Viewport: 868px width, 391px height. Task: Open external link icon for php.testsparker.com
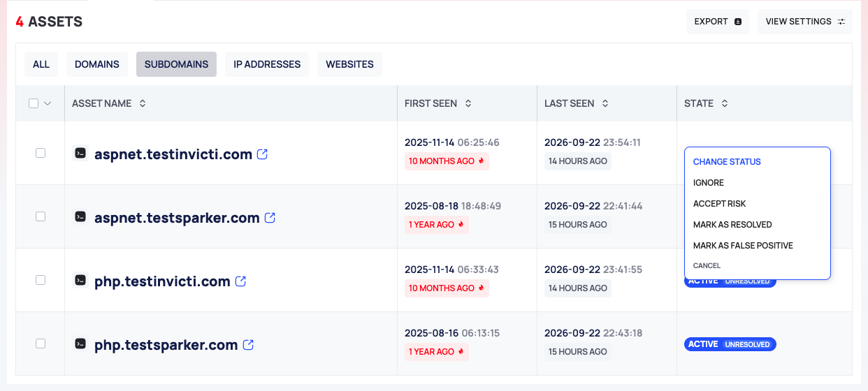248,345
